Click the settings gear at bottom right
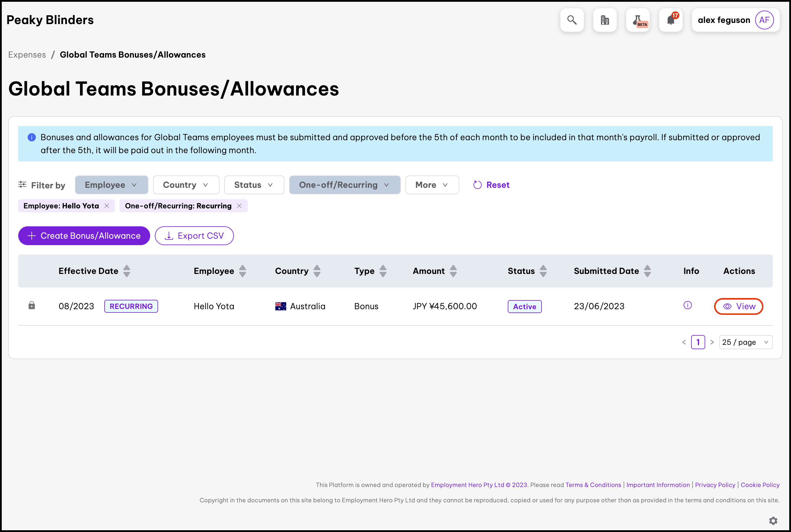Viewport: 791px width, 532px height. click(773, 521)
